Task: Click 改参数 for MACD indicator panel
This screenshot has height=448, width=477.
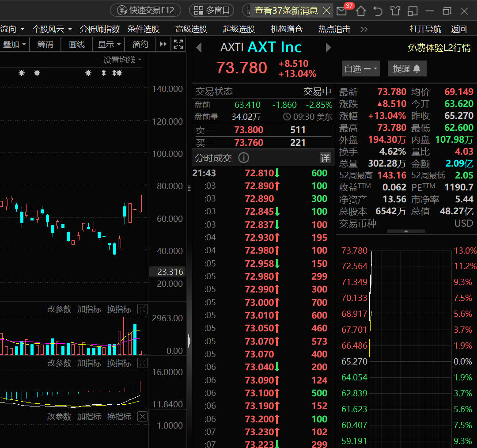Action: tap(59, 363)
